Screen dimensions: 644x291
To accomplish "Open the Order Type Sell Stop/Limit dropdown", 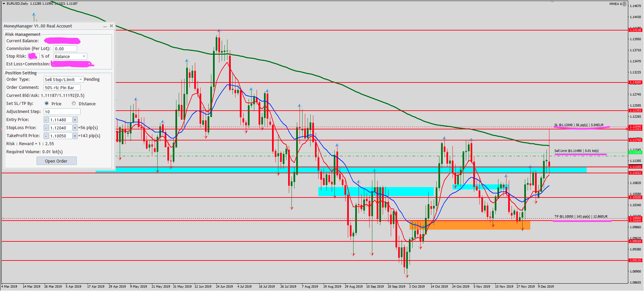I will (x=63, y=79).
